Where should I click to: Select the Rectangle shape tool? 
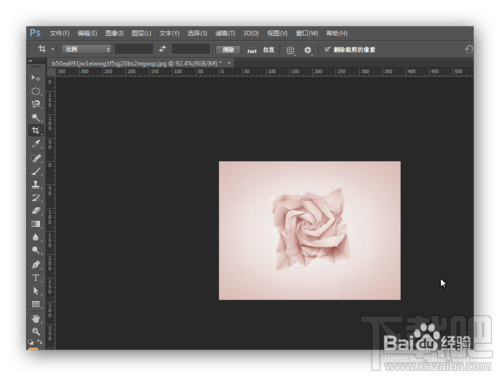click(x=36, y=304)
